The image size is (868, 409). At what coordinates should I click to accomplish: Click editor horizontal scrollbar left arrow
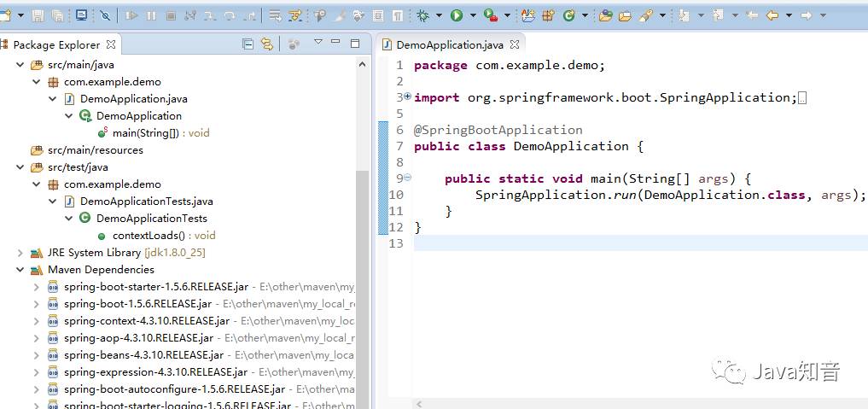419,404
